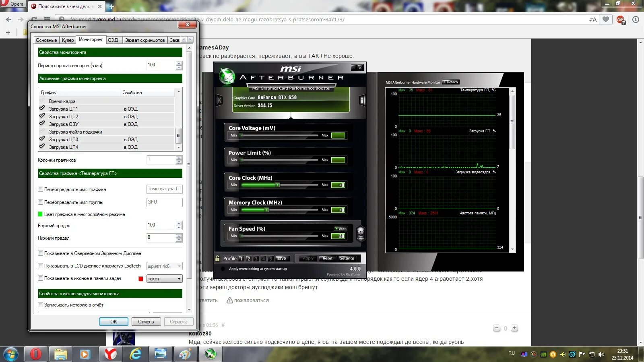644x362 pixels.
Task: Confirm the properties dialog with OK
Action: (114, 322)
